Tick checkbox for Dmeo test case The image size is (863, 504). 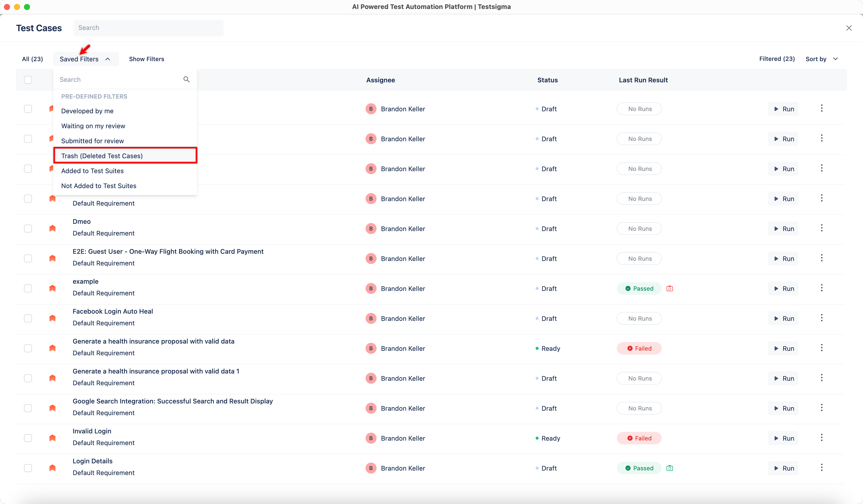(28, 229)
